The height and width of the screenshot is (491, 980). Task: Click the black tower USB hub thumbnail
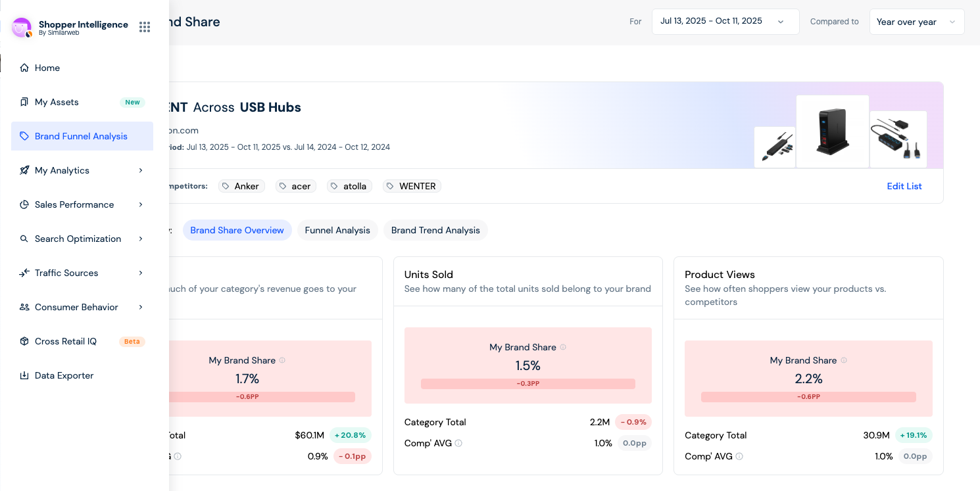[x=832, y=131]
